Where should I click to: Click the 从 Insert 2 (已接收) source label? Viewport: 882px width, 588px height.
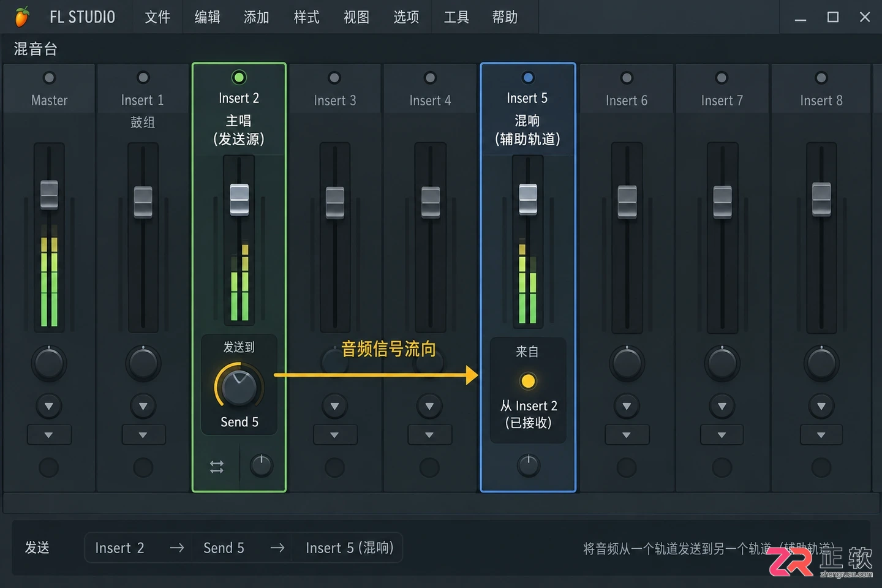[x=529, y=414]
